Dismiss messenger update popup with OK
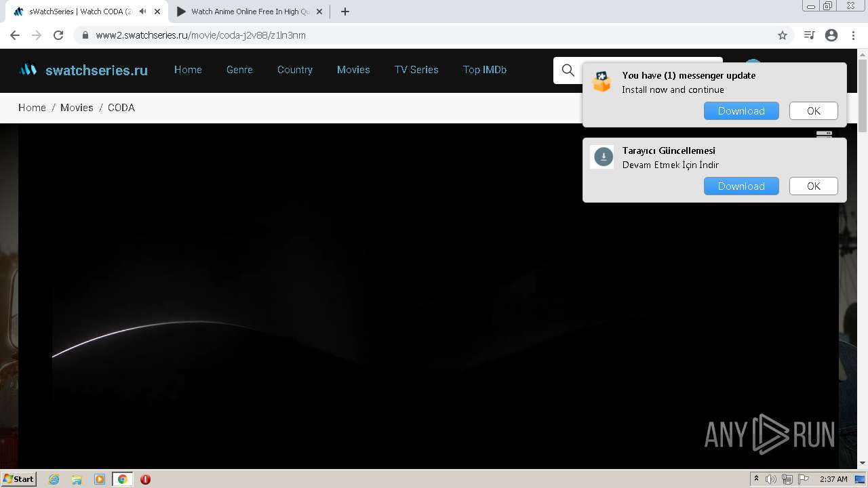 pyautogui.click(x=814, y=111)
